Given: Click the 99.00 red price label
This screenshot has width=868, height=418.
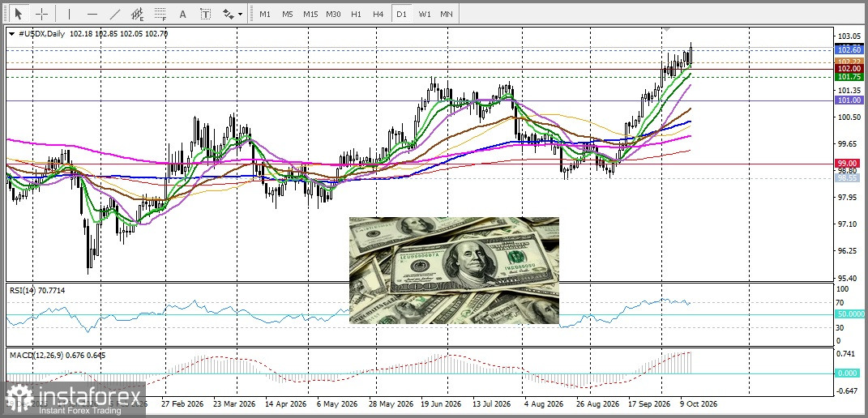Looking at the screenshot, I should point(849,164).
